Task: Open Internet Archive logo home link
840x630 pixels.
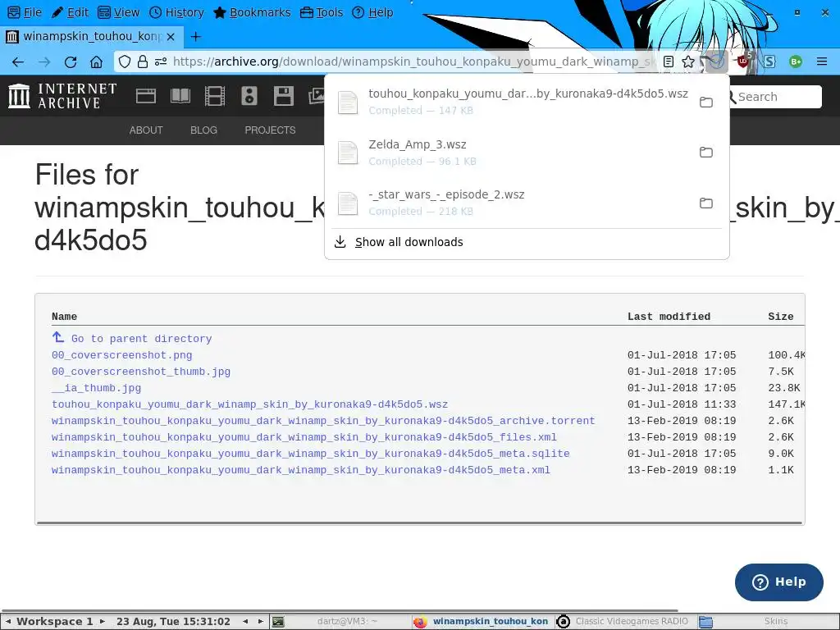Action: (x=62, y=96)
